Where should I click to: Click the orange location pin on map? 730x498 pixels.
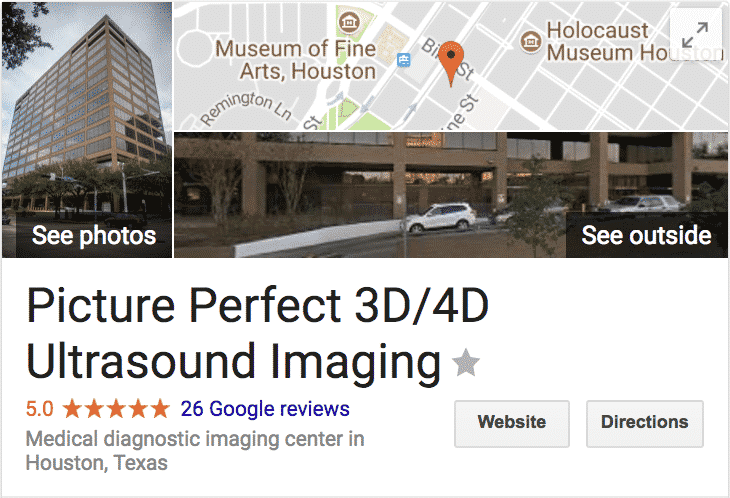[x=451, y=63]
